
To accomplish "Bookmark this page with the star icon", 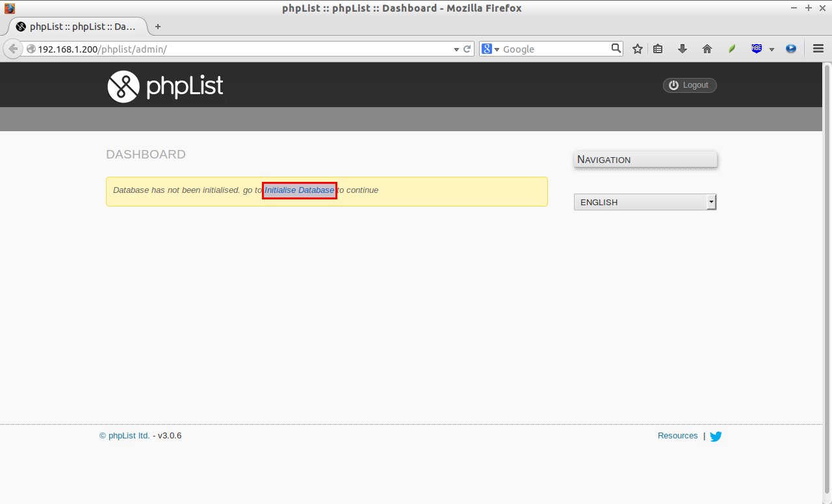I will [x=638, y=49].
